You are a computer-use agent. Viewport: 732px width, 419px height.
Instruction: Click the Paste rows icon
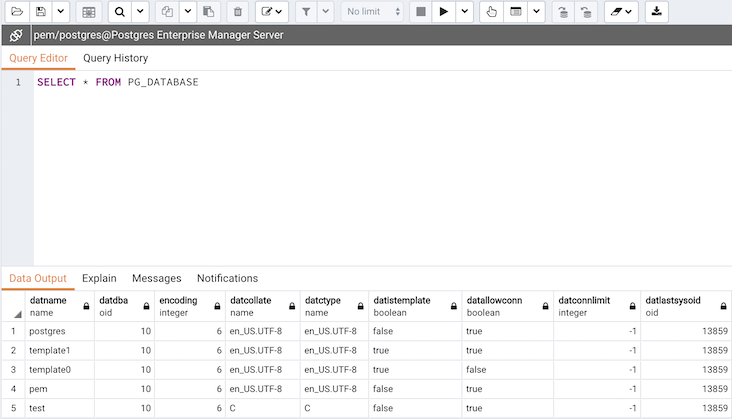click(x=209, y=12)
